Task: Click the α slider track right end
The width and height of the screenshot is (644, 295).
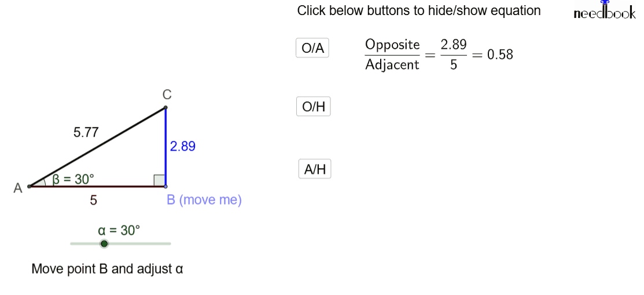Action: coord(169,243)
